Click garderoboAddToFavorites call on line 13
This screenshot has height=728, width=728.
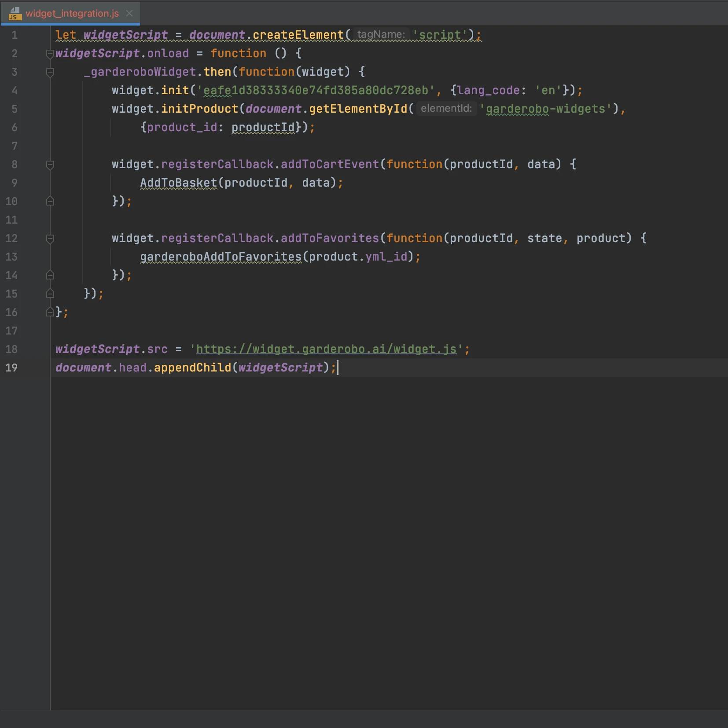pos(221,257)
